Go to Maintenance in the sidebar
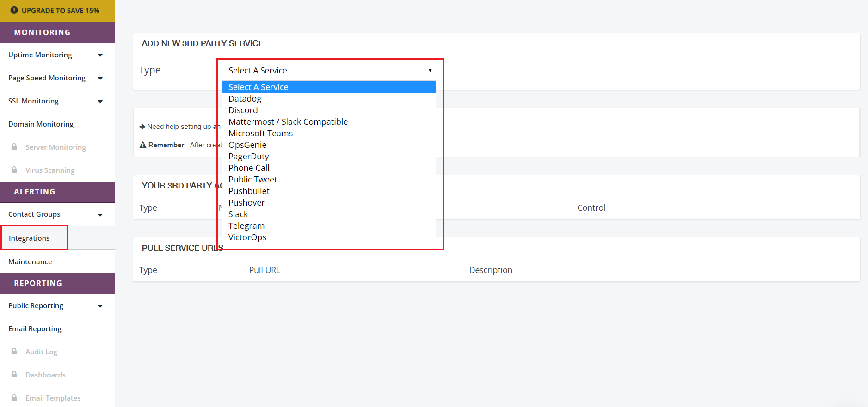Viewport: 868px width, 407px height. coord(30,261)
